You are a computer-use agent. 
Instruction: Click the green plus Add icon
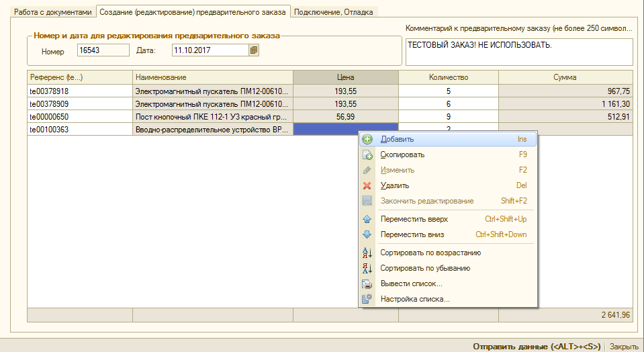(x=367, y=139)
